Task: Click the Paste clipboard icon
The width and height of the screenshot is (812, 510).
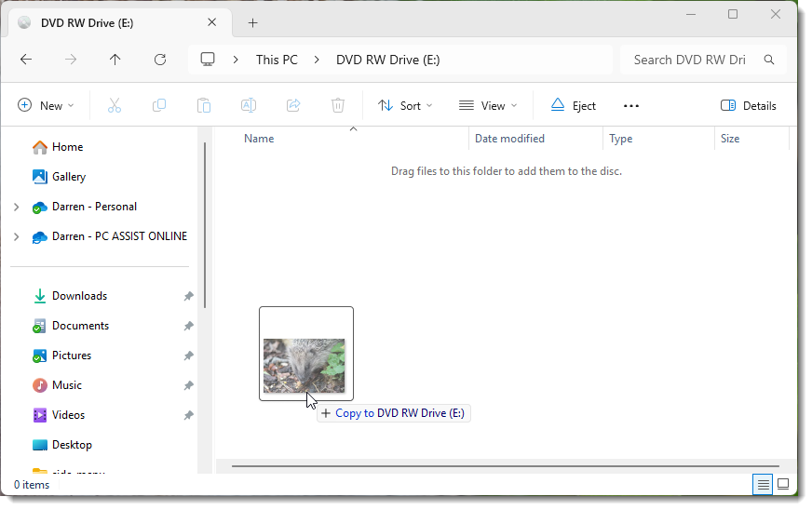Action: tap(204, 105)
